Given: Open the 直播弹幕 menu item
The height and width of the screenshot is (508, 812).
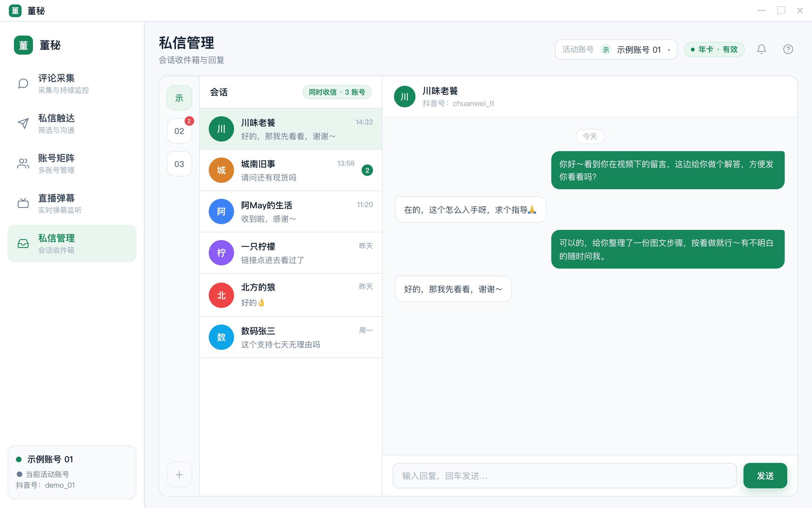Looking at the screenshot, I should pos(72,204).
